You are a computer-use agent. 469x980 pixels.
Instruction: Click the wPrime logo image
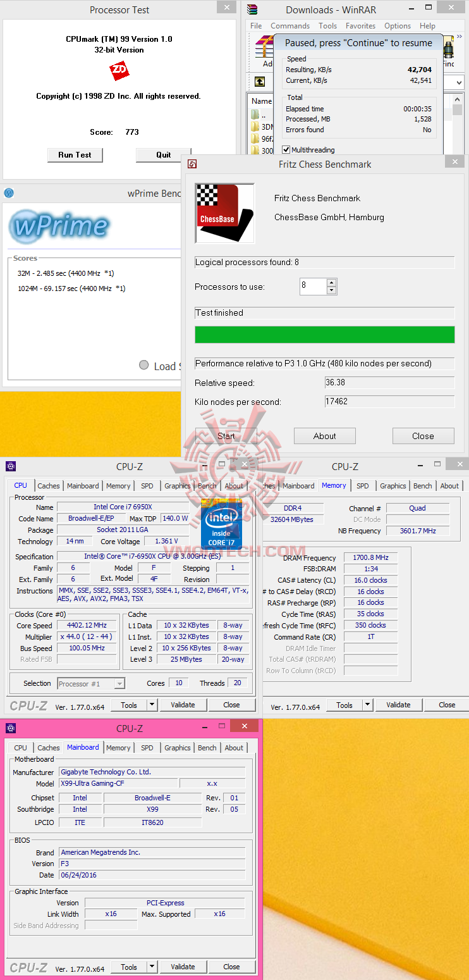(x=59, y=226)
